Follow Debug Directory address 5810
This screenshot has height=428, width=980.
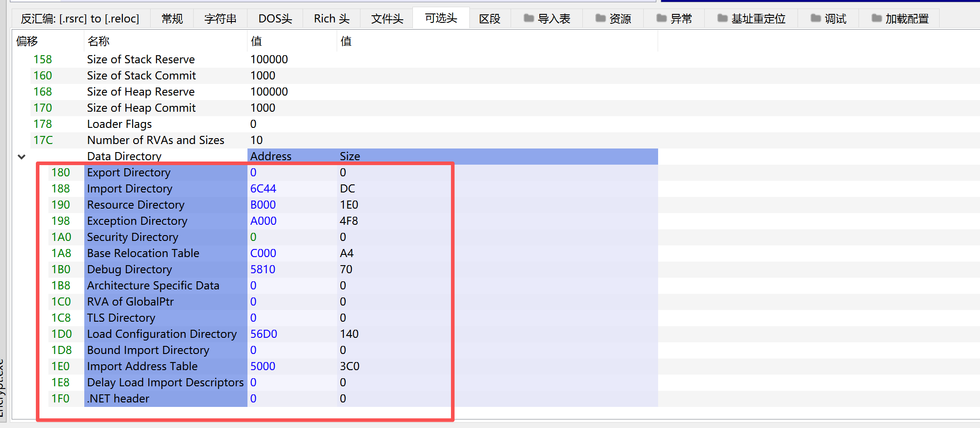[x=263, y=270]
